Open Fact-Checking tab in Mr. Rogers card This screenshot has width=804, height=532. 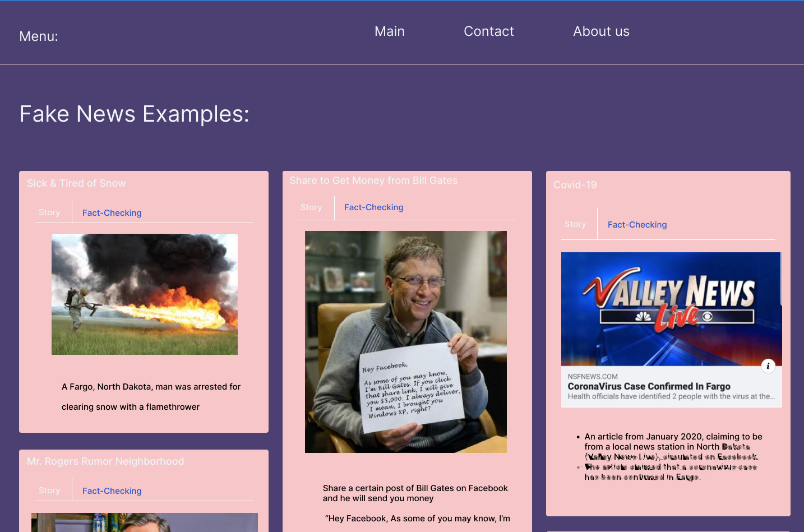[112, 491]
